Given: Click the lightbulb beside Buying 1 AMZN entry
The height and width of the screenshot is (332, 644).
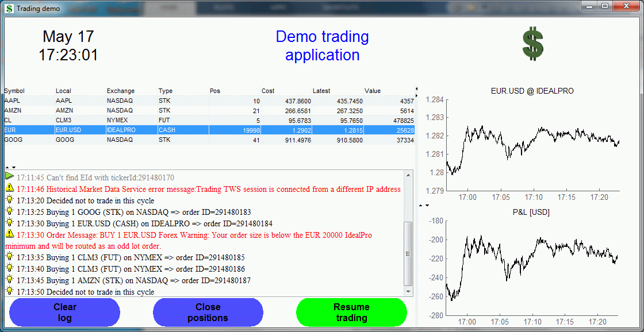Looking at the screenshot, I should coord(10,280).
